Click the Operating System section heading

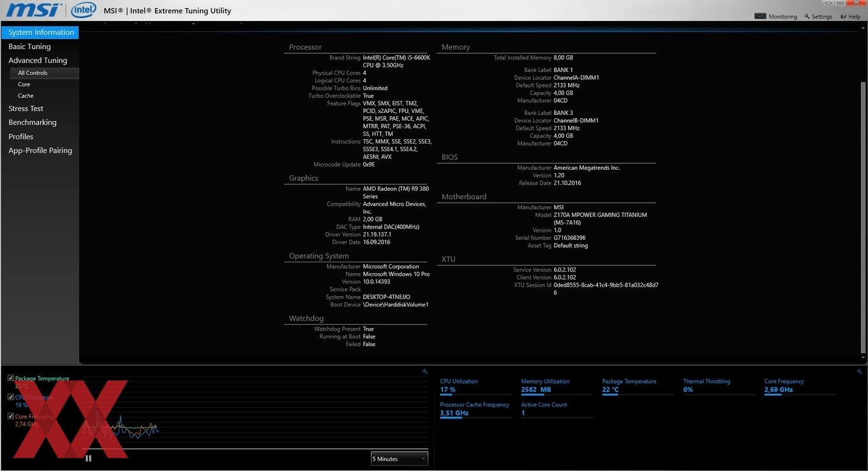[x=318, y=256]
